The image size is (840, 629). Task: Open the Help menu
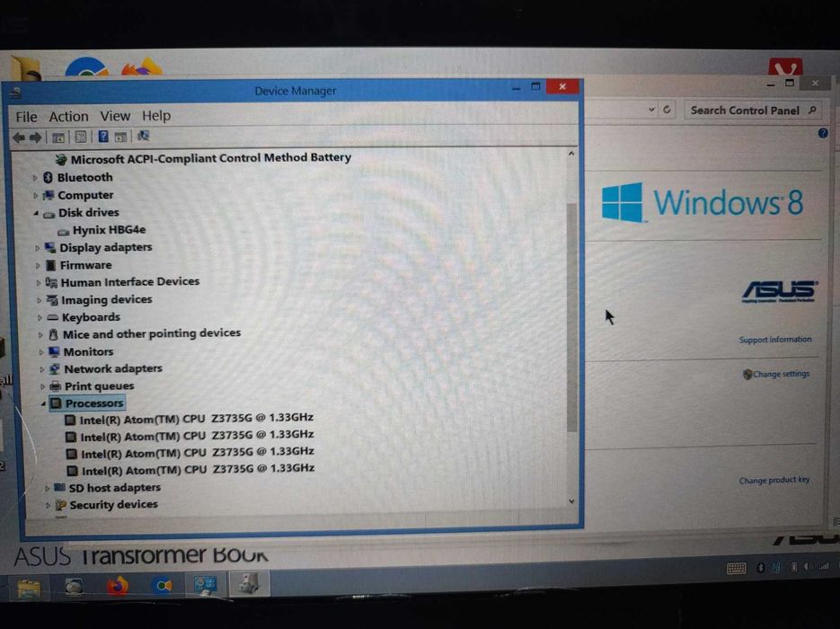click(x=156, y=115)
